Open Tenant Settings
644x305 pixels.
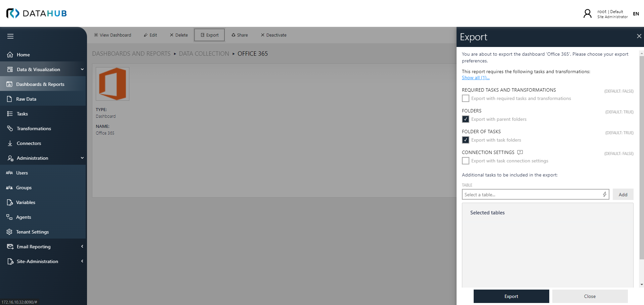click(32, 232)
